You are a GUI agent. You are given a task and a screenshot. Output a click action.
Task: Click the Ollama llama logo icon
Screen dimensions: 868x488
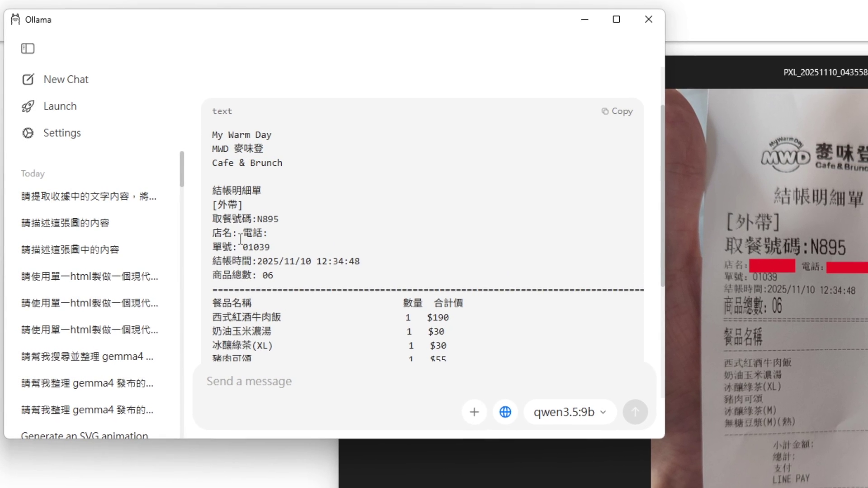[15, 19]
